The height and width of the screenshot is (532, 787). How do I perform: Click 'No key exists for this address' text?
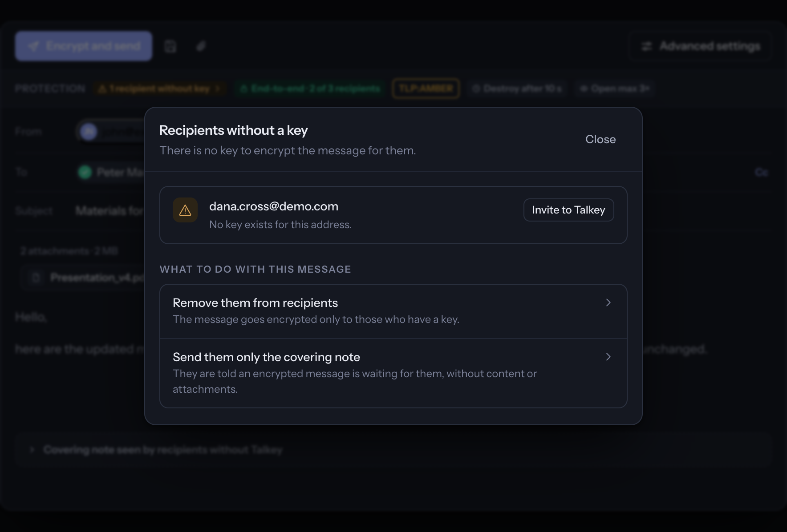[280, 225]
